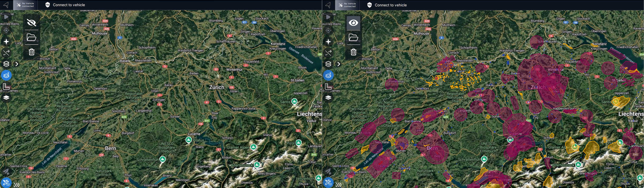Open overlay file with left folder icon

pyautogui.click(x=31, y=38)
